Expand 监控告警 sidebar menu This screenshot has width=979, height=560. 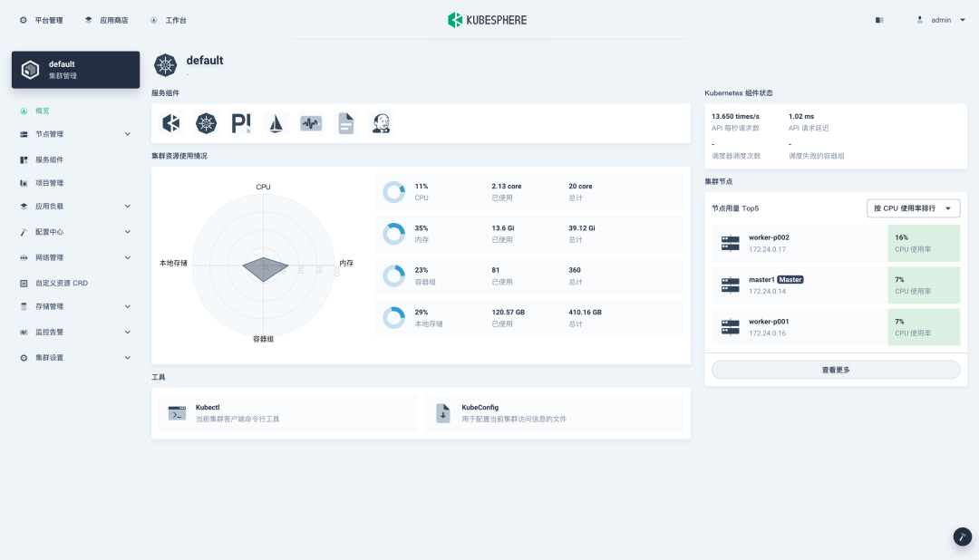[x=128, y=333]
